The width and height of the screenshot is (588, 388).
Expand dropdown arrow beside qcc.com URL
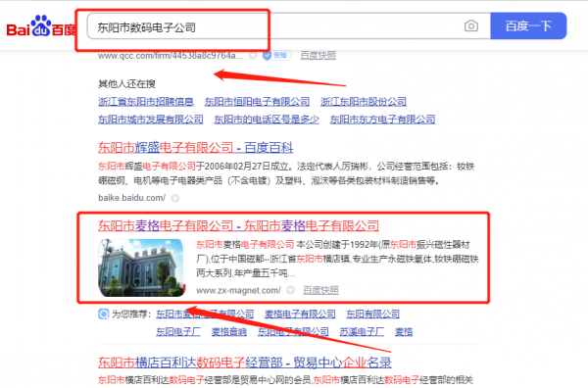click(253, 56)
